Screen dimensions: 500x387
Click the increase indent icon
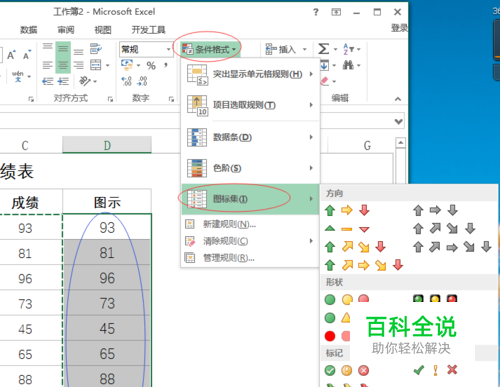pyautogui.click(x=63, y=81)
